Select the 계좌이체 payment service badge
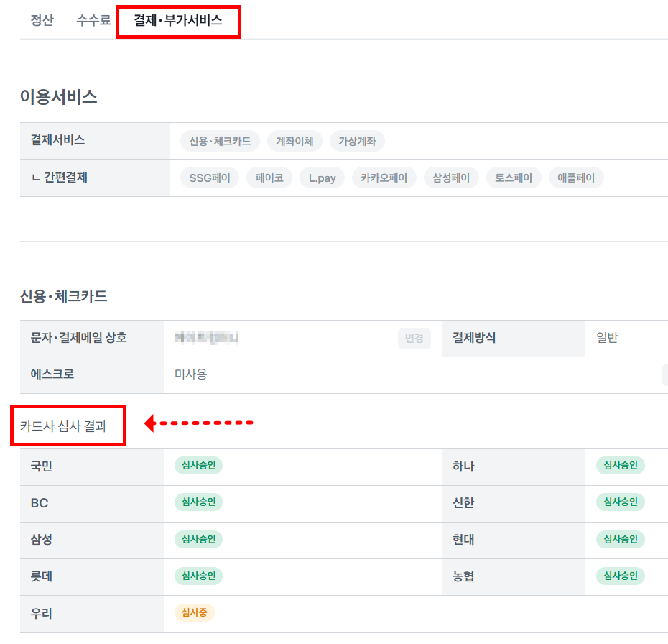The image size is (668, 644). (294, 141)
